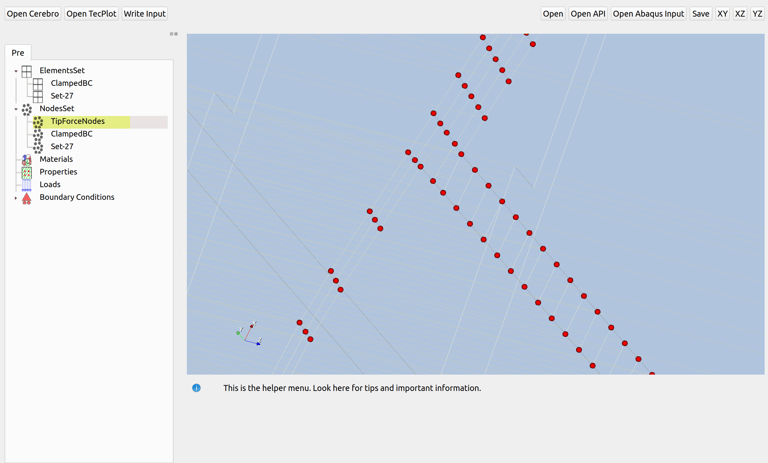Click the Properties green icon

[x=26, y=172]
